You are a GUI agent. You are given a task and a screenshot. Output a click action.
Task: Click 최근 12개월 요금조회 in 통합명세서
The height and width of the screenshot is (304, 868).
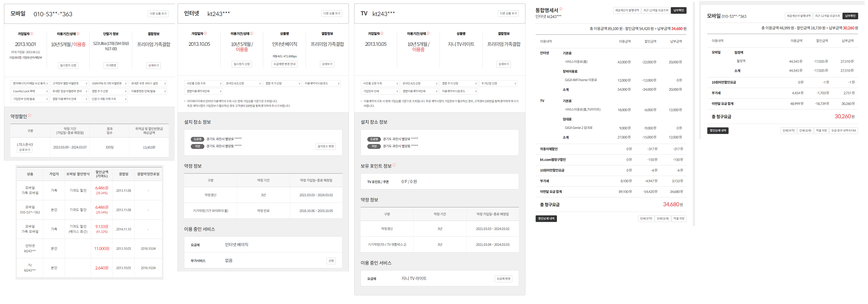(x=656, y=10)
